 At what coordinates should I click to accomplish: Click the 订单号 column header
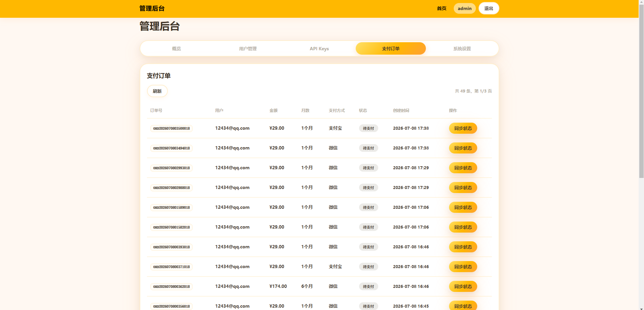[156, 110]
